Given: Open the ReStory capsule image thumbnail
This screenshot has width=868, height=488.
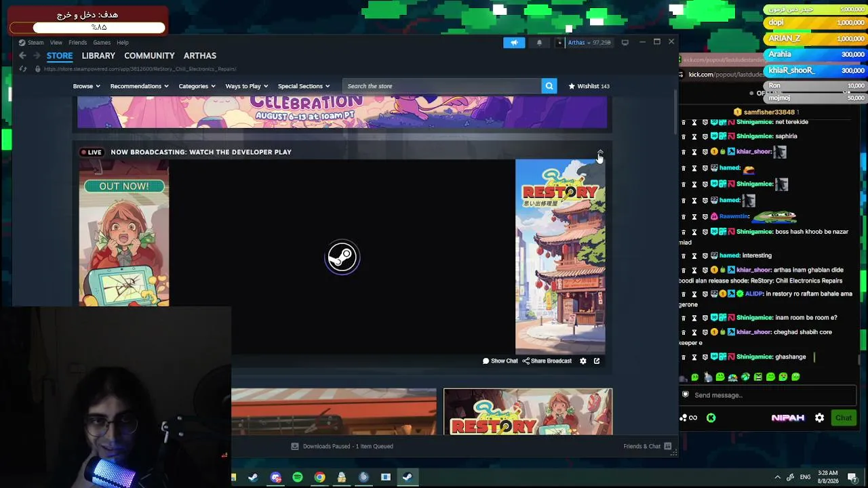Looking at the screenshot, I should click(528, 411).
